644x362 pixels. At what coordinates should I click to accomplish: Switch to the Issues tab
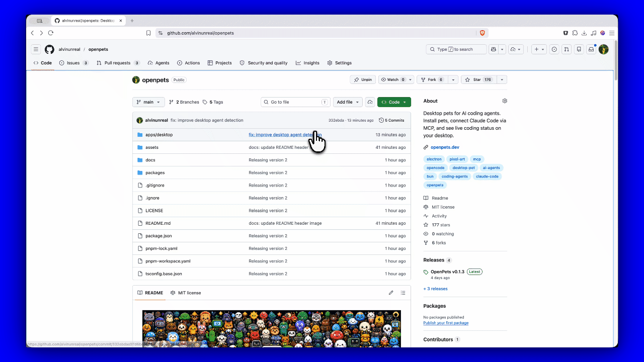[x=74, y=63]
